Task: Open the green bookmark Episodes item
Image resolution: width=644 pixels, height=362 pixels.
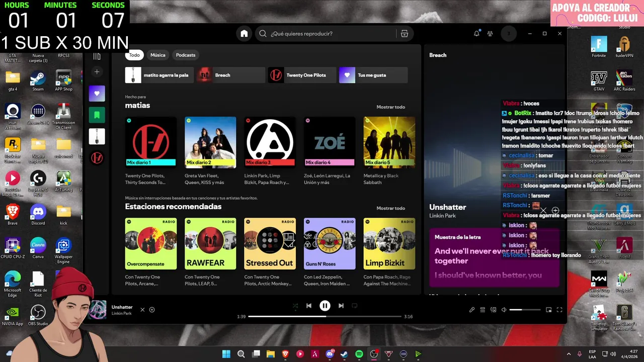Action: [x=97, y=115]
